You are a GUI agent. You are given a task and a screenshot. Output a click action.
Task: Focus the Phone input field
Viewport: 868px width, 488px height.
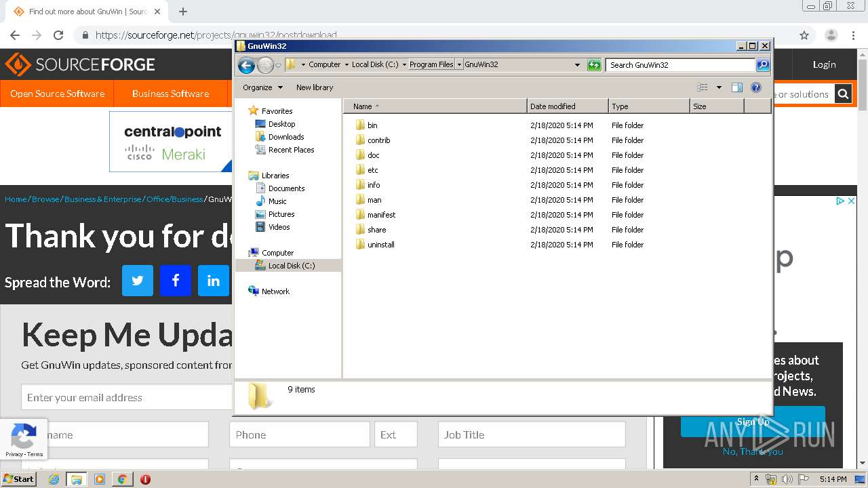coord(300,434)
